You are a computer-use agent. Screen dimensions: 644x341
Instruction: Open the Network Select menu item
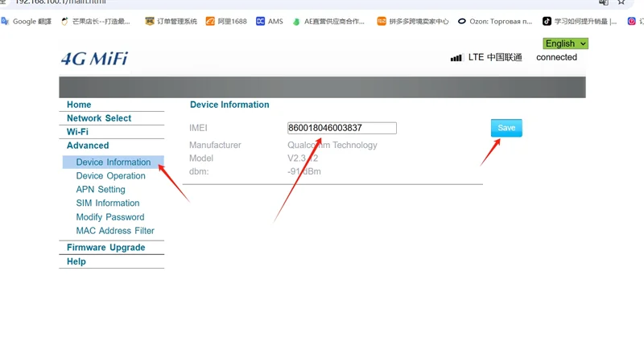pyautogui.click(x=99, y=118)
